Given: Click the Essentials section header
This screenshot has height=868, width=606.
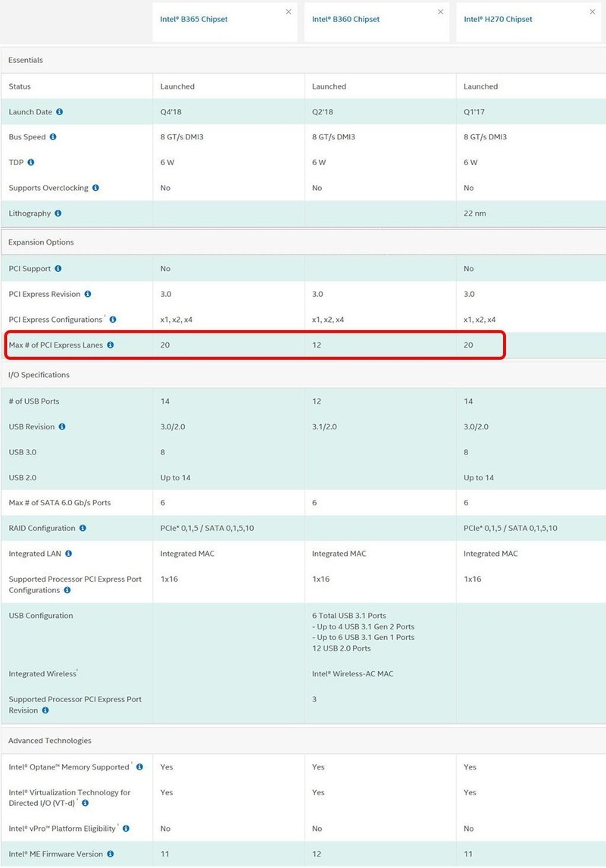Looking at the screenshot, I should (303, 60).
